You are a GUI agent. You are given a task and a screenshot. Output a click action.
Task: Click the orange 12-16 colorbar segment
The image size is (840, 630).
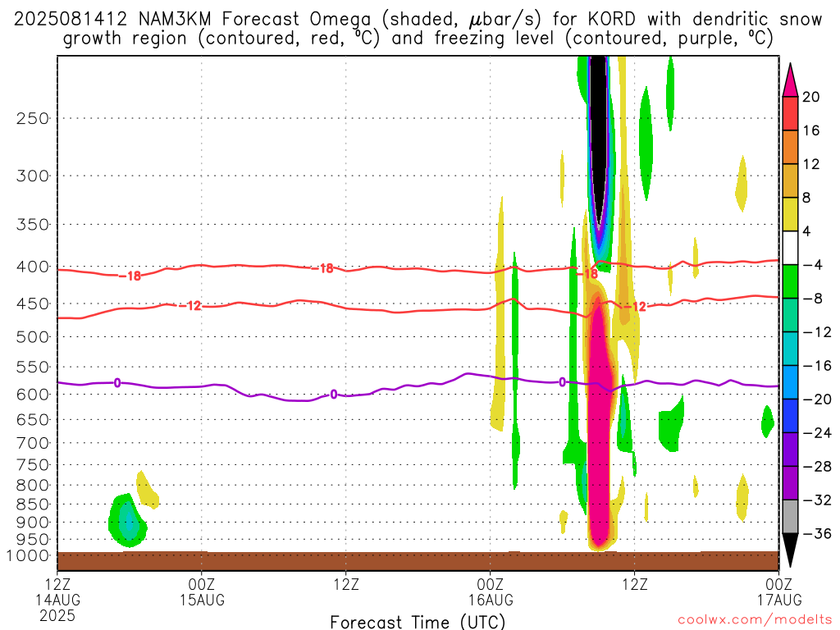pos(790,147)
